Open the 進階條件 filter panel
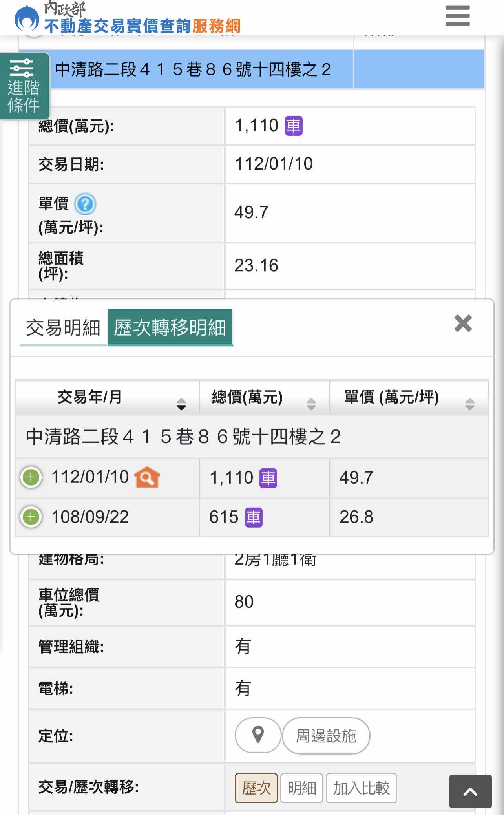 tap(24, 86)
